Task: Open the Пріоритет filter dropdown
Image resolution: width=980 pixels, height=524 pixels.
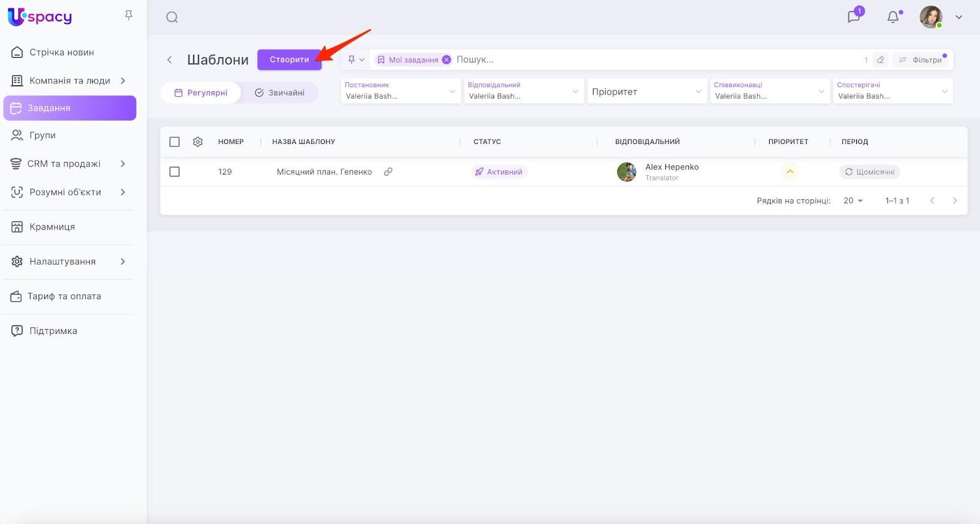Action: (x=647, y=91)
